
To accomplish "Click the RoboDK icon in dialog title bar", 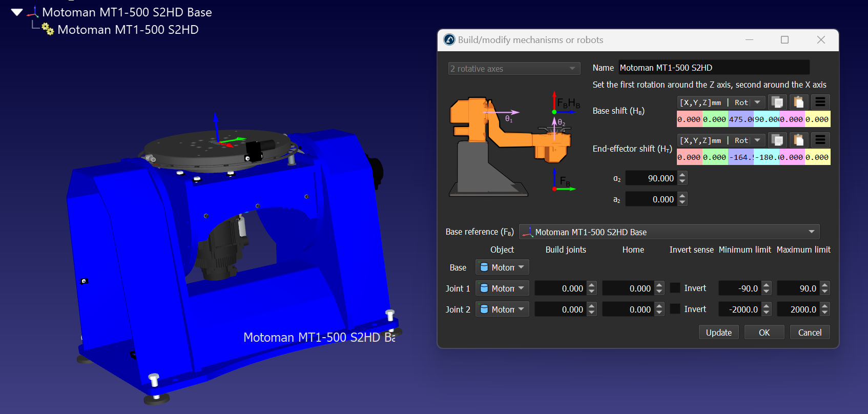I will 449,40.
